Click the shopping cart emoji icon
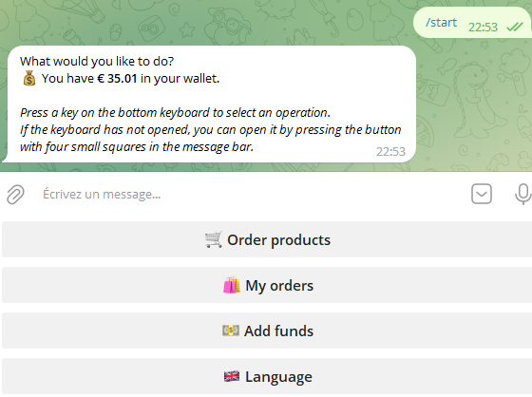 (214, 239)
